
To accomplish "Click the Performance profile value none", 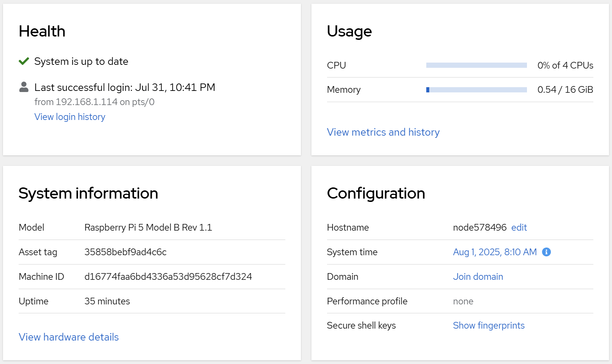I will tap(463, 301).
